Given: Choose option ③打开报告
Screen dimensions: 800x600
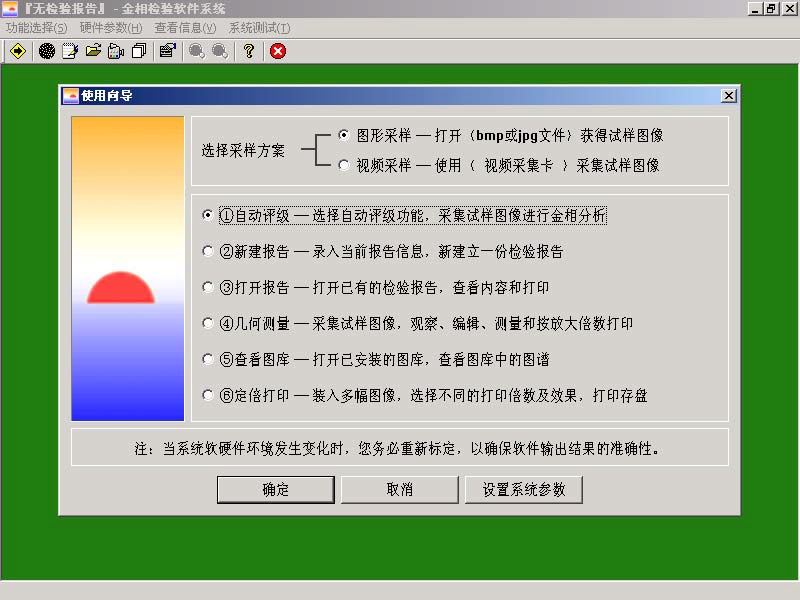Looking at the screenshot, I should [208, 287].
